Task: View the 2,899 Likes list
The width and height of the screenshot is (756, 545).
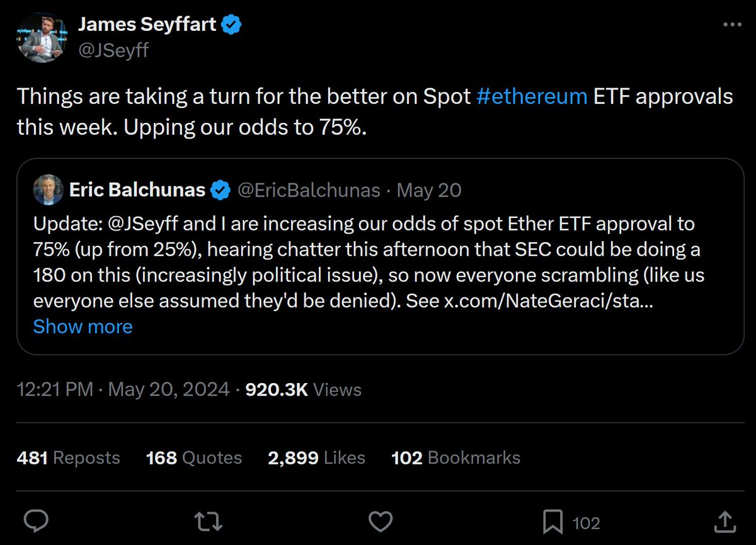Action: pos(316,457)
